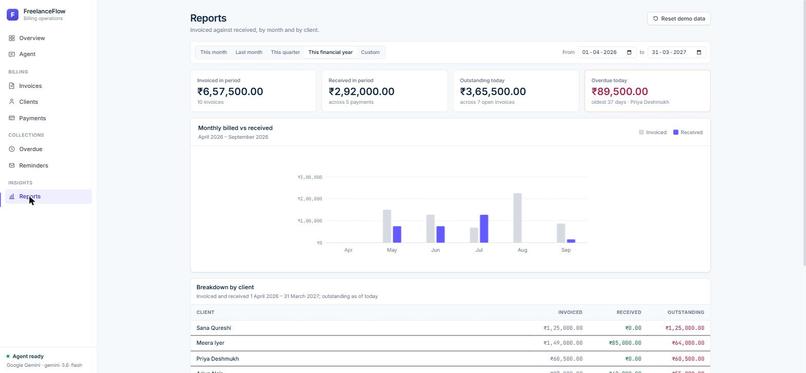Go to Invoices in the sidebar
Image resolution: width=806 pixels, height=373 pixels.
[48, 86]
